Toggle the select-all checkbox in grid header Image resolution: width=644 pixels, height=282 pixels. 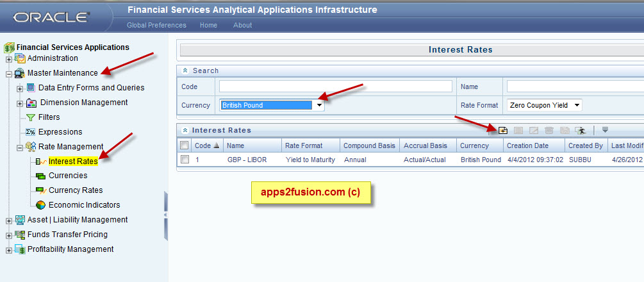click(x=185, y=145)
